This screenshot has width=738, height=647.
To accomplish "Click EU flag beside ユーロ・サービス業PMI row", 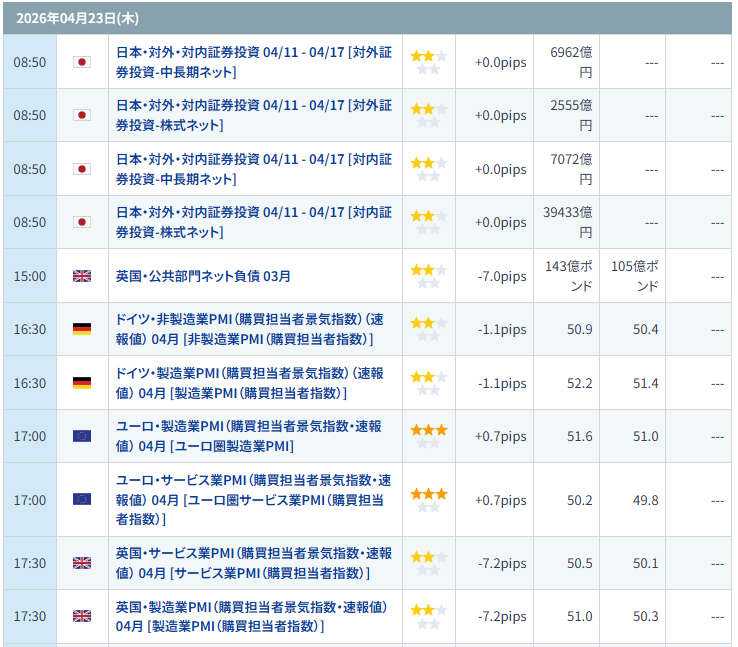I will pyautogui.click(x=82, y=499).
